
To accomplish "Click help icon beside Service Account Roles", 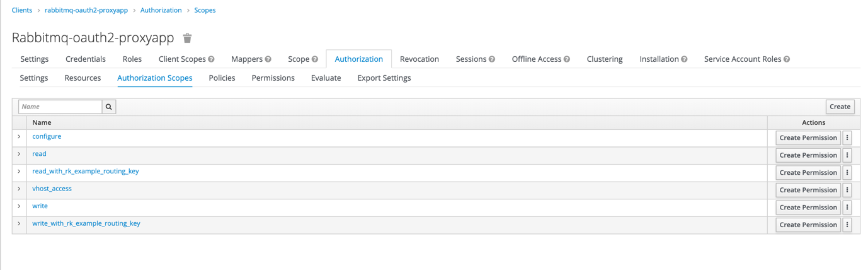I will [787, 59].
